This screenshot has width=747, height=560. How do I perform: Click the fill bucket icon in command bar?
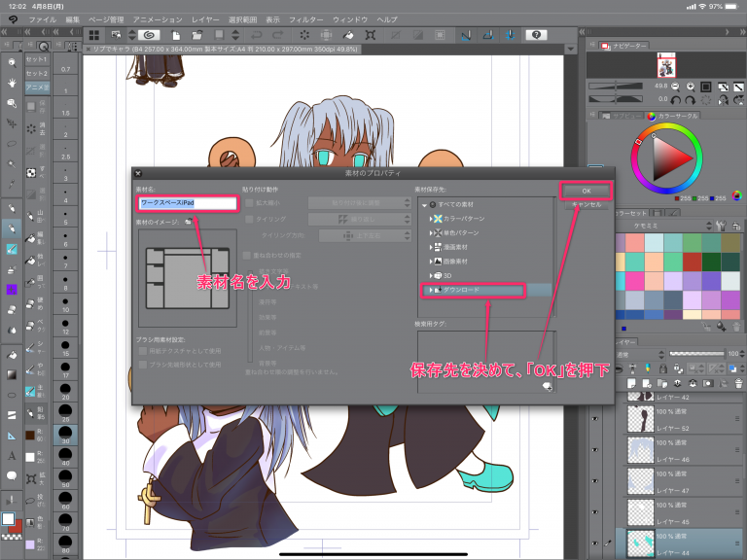coord(348,35)
